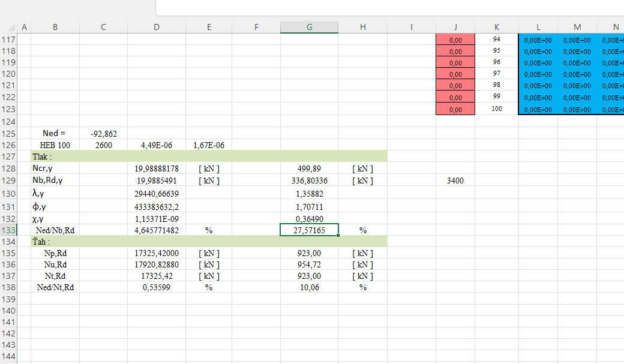Click the cell with value 433383632,2
624x364 pixels.
tap(157, 207)
